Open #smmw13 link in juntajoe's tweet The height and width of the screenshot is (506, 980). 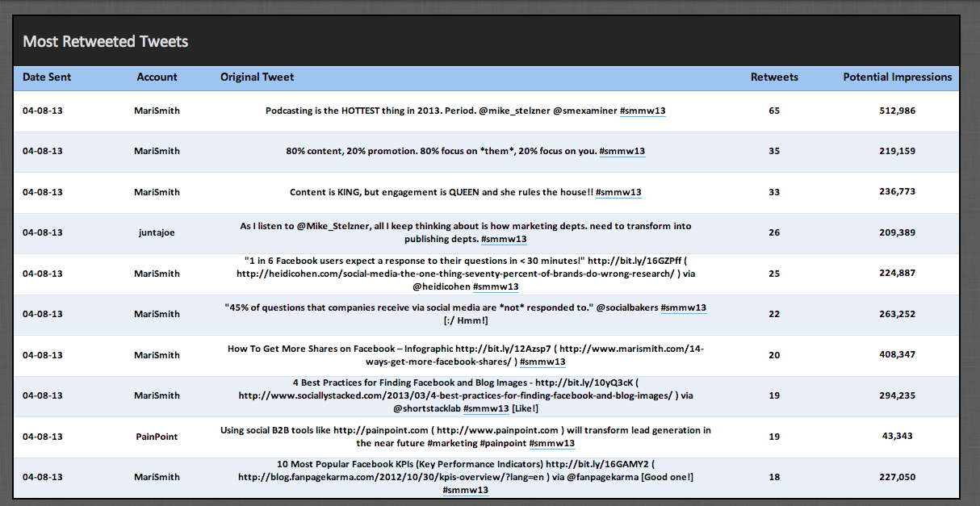(x=504, y=240)
